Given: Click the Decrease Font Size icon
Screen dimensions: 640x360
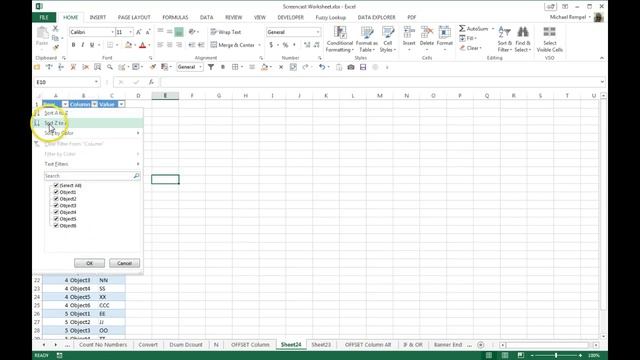Looking at the screenshot, I should [x=148, y=32].
